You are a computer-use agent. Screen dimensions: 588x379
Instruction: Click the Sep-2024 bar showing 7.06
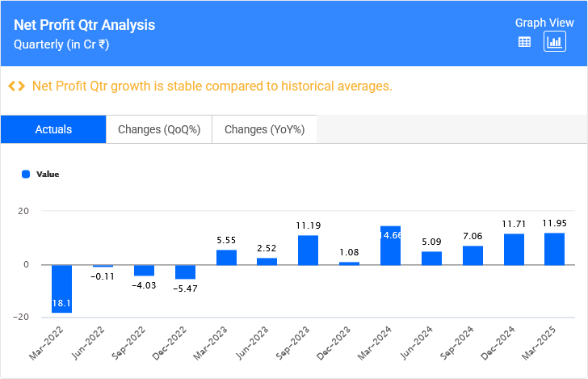[x=472, y=255]
